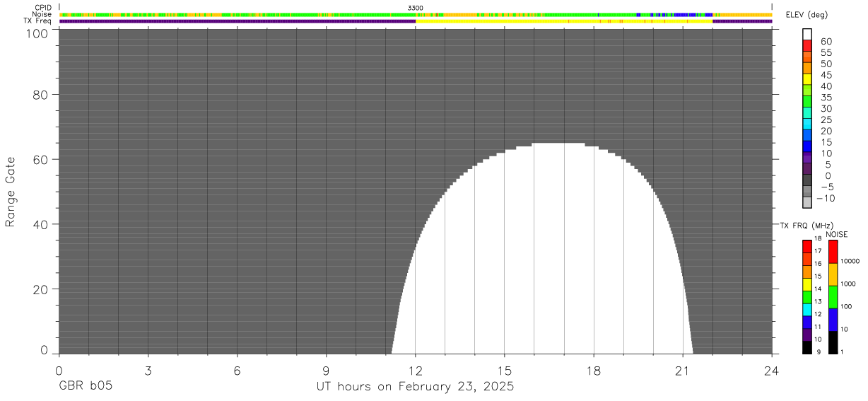868x401 pixels.
Task: Click the red top segment of NOISE colorbar
Action: [833, 252]
